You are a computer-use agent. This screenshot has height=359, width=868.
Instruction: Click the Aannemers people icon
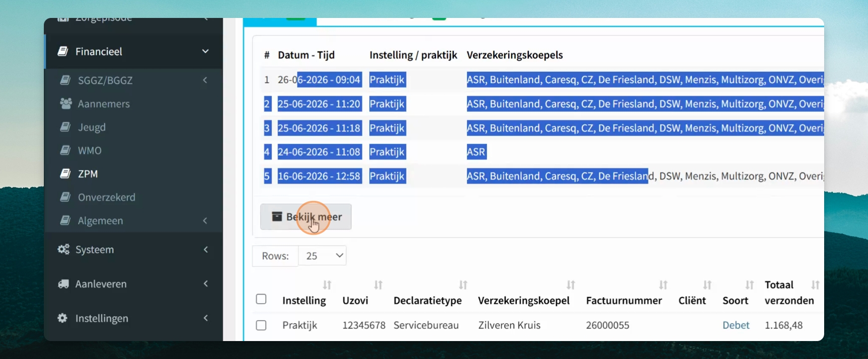pyautogui.click(x=66, y=103)
